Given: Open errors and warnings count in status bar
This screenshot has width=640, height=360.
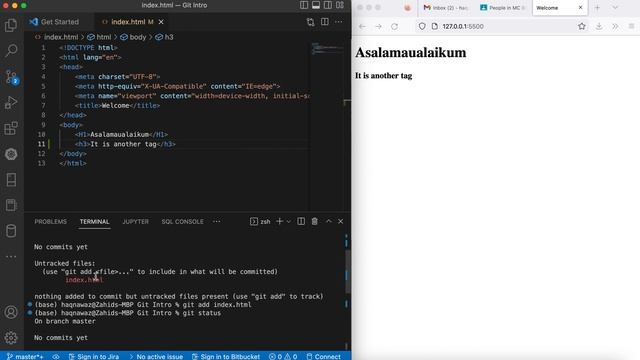Looking at the screenshot, I should (x=283, y=356).
